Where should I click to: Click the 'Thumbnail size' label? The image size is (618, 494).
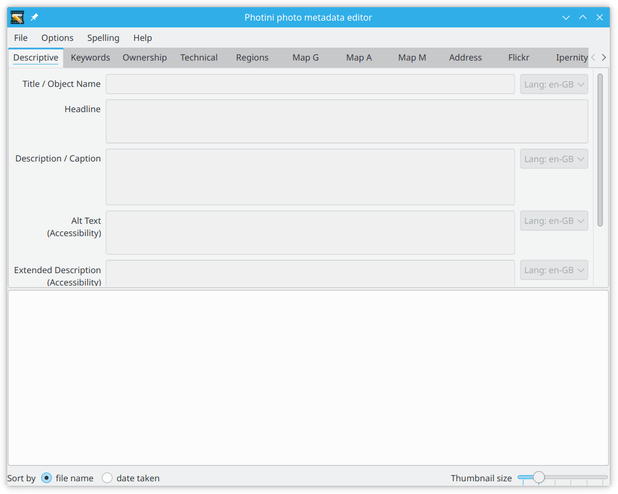[x=481, y=478]
